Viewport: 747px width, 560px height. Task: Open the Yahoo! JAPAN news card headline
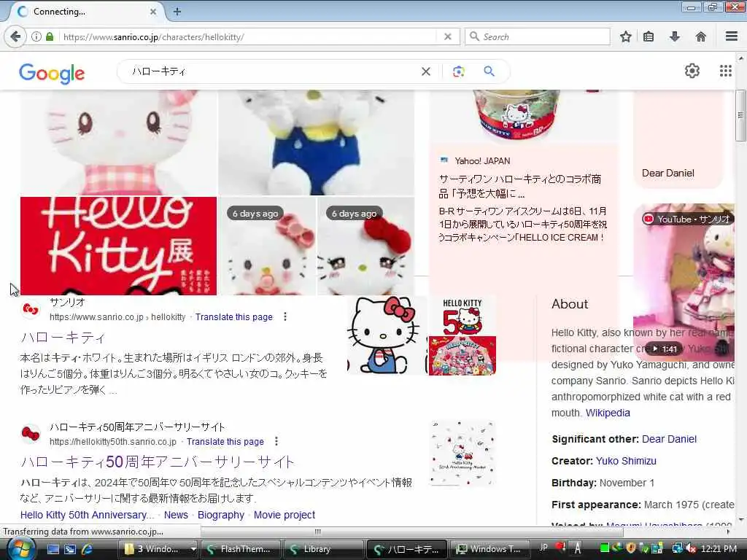tap(520, 186)
